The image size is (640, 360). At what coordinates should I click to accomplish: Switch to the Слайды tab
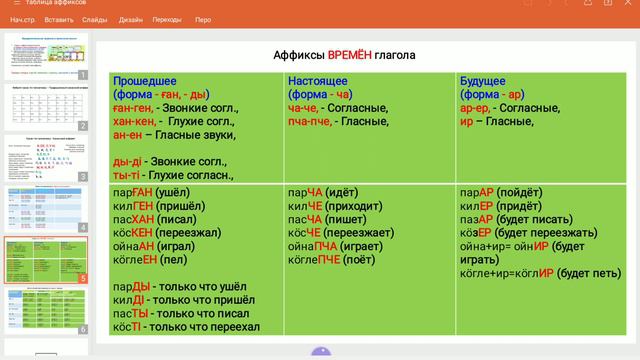(94, 20)
